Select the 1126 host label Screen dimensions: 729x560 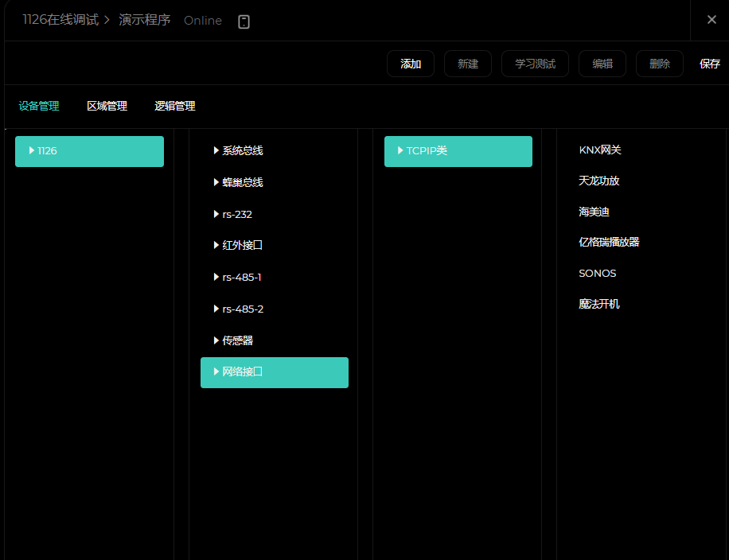(x=48, y=151)
